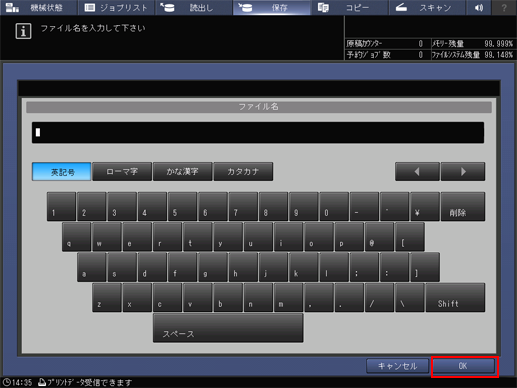Viewport: 517px width, 388px height.
Task: Tap the z key
Action: pyautogui.click(x=107, y=298)
